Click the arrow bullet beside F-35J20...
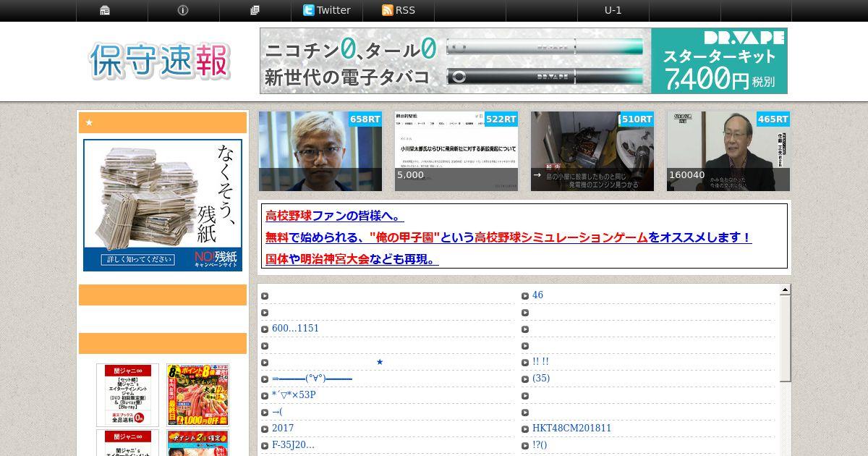Viewport: 868px width, 456px height. coord(265,446)
